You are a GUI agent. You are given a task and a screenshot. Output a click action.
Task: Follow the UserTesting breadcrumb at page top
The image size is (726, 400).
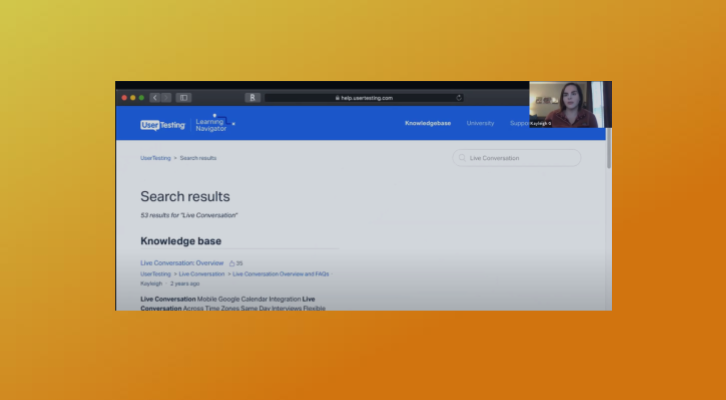pos(156,158)
